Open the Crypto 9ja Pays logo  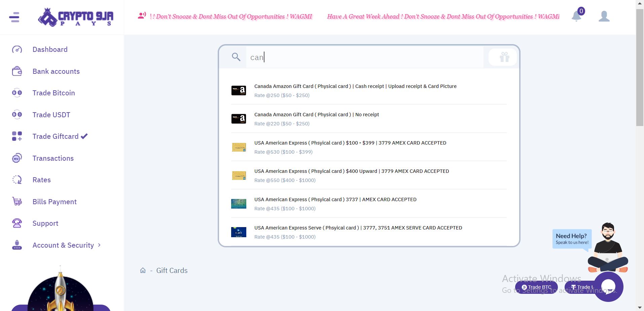pyautogui.click(x=76, y=17)
